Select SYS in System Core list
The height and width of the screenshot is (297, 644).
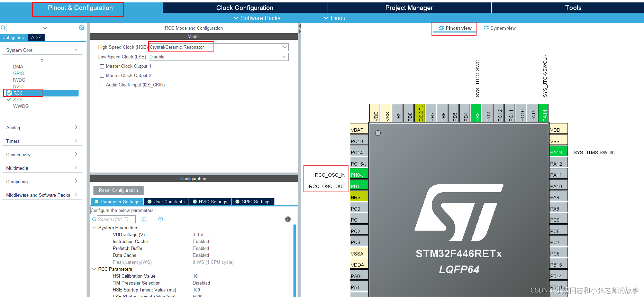[18, 100]
